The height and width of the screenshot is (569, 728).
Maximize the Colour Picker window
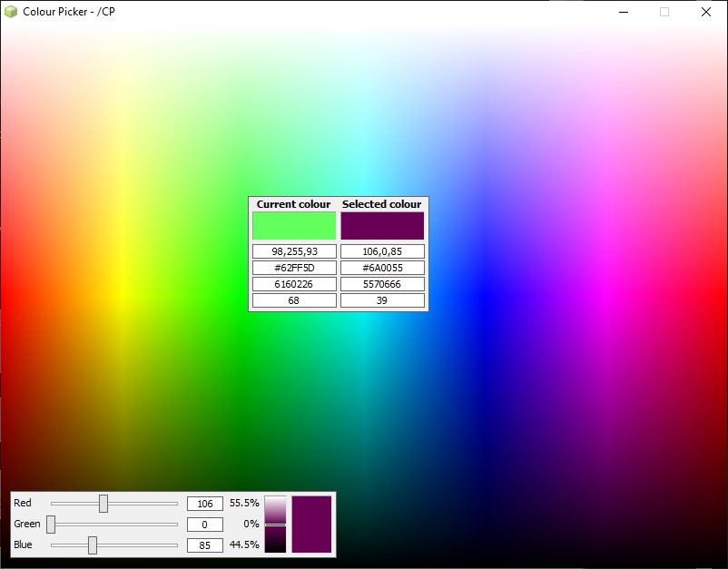[x=664, y=12]
